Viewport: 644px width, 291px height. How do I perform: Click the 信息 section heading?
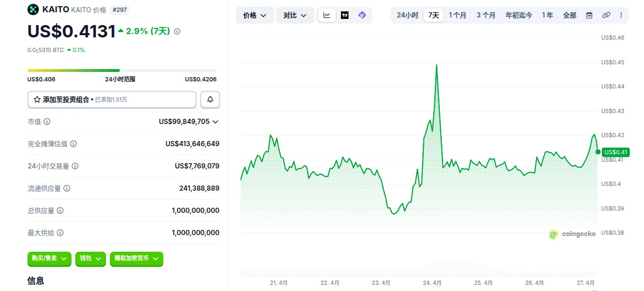click(36, 281)
